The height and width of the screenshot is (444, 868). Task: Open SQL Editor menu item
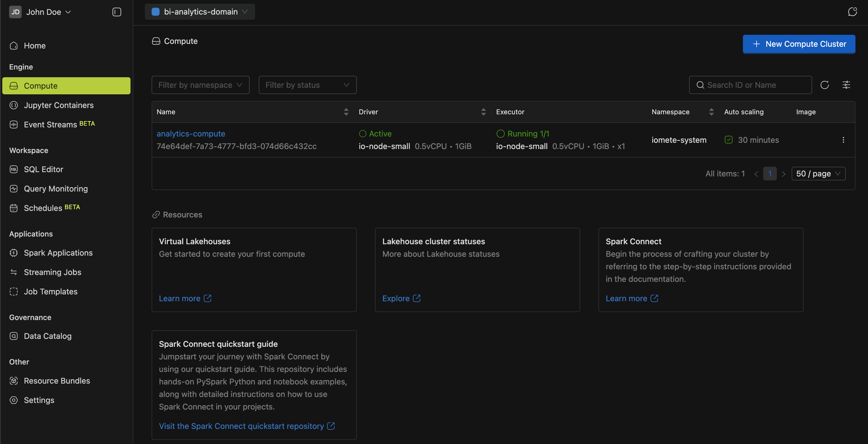(x=44, y=169)
